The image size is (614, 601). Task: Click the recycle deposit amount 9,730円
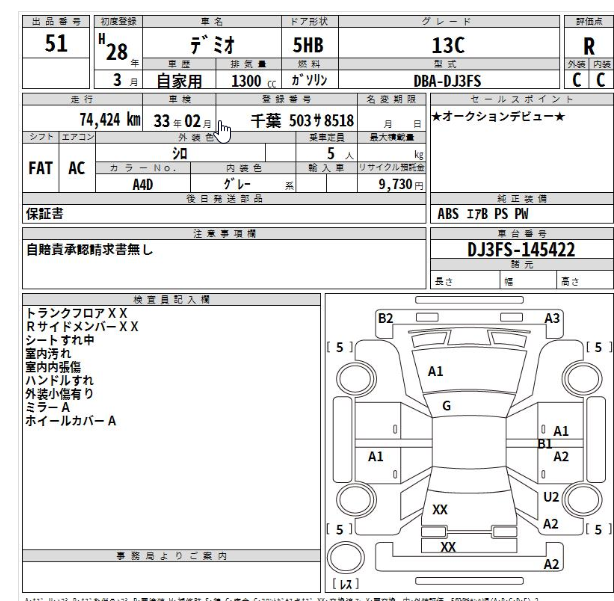click(399, 184)
